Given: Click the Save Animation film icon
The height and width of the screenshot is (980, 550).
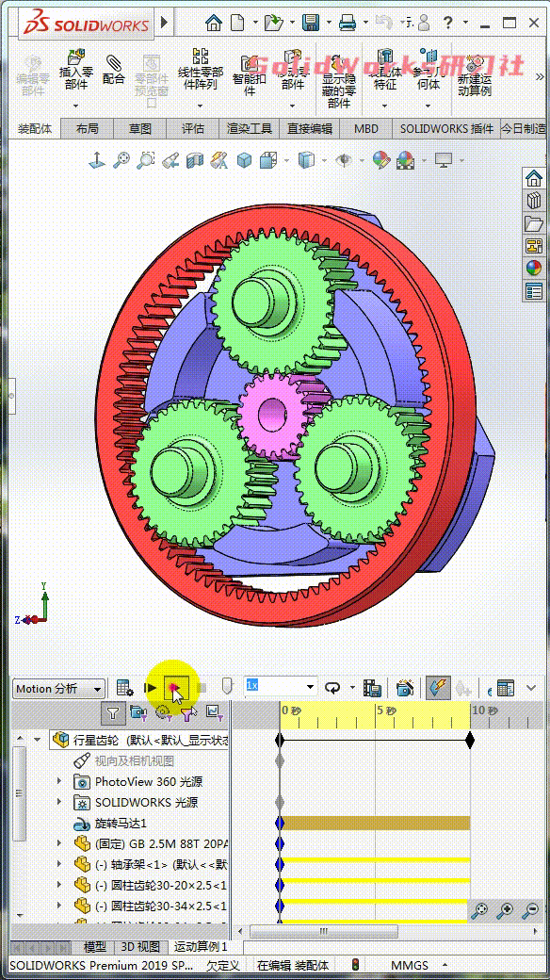Looking at the screenshot, I should (372, 688).
